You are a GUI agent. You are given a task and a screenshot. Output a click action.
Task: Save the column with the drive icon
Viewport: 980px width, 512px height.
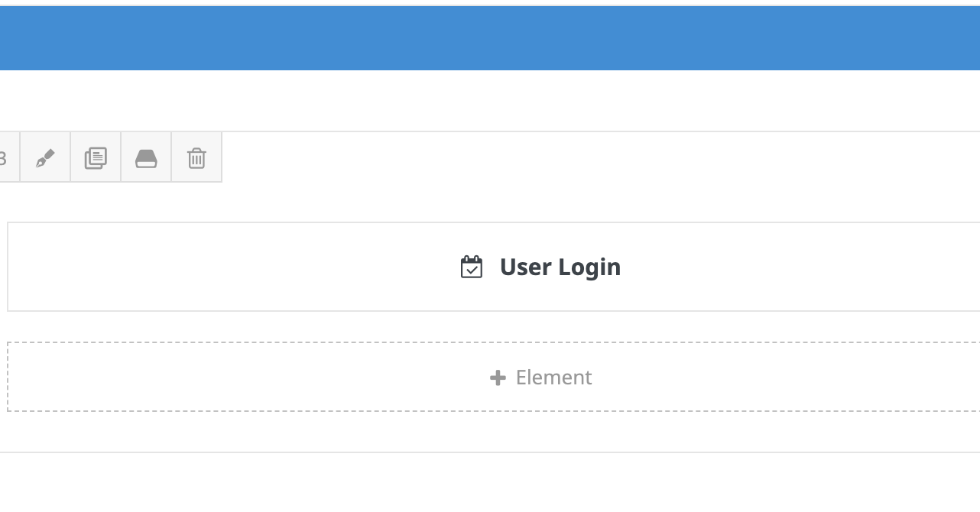tap(146, 157)
